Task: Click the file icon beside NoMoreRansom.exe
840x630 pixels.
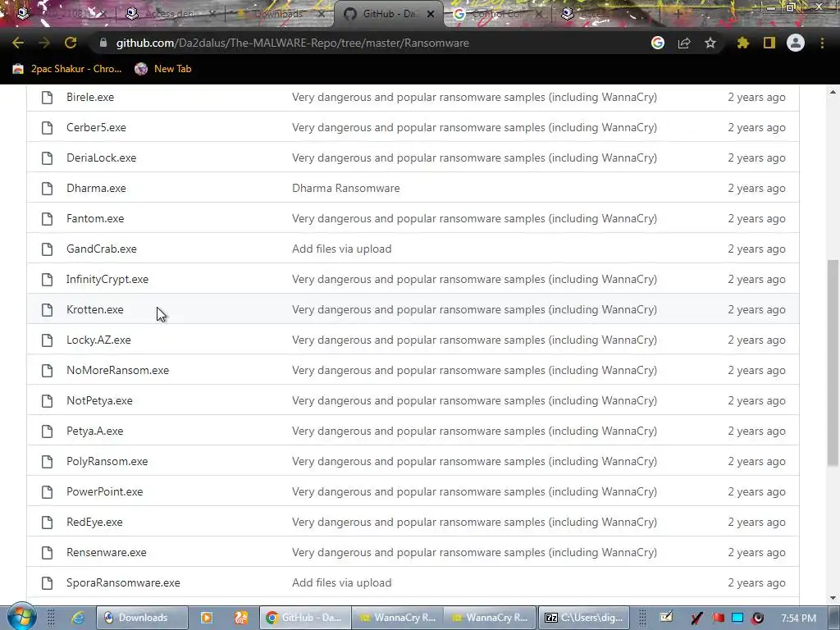Action: pyautogui.click(x=47, y=370)
